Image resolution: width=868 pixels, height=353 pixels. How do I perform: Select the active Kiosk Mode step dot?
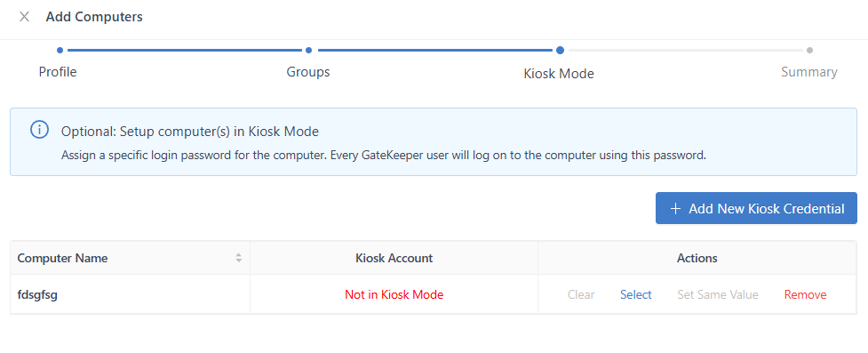(x=560, y=50)
